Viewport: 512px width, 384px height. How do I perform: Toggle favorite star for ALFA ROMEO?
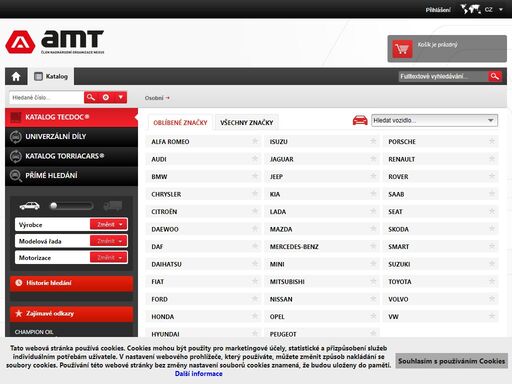[x=255, y=141]
